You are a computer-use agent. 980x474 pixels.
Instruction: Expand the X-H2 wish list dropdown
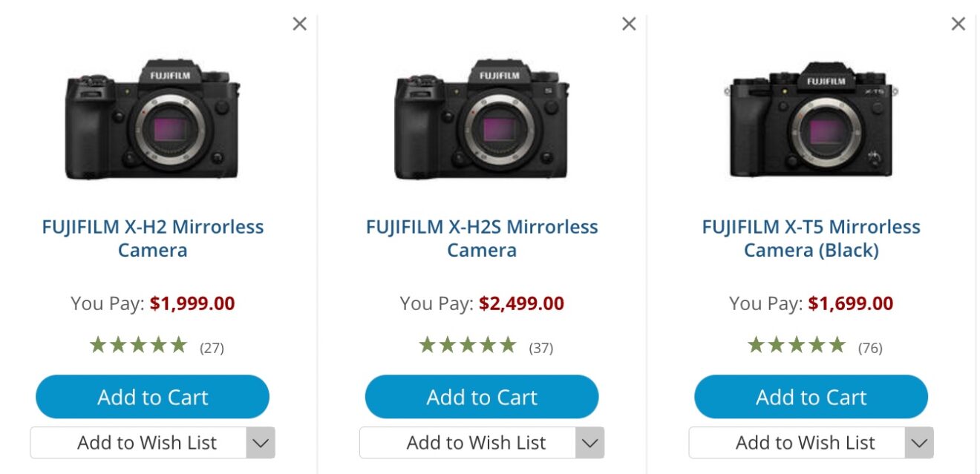tap(259, 442)
